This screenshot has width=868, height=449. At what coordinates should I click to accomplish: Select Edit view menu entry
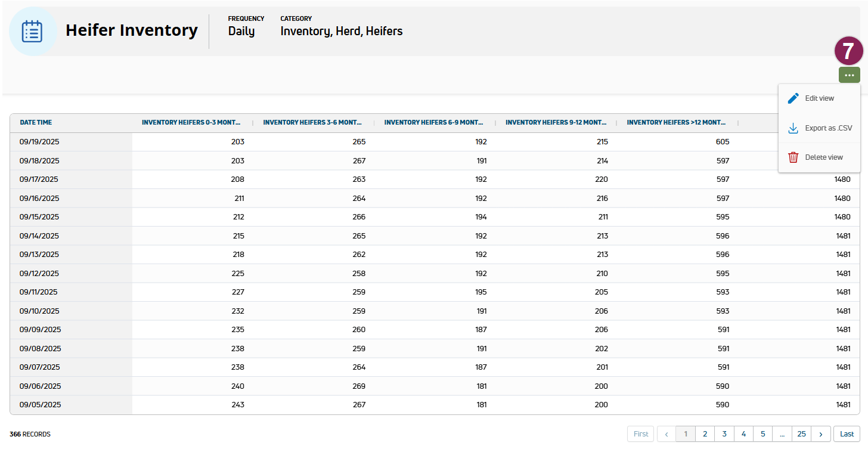pyautogui.click(x=819, y=98)
